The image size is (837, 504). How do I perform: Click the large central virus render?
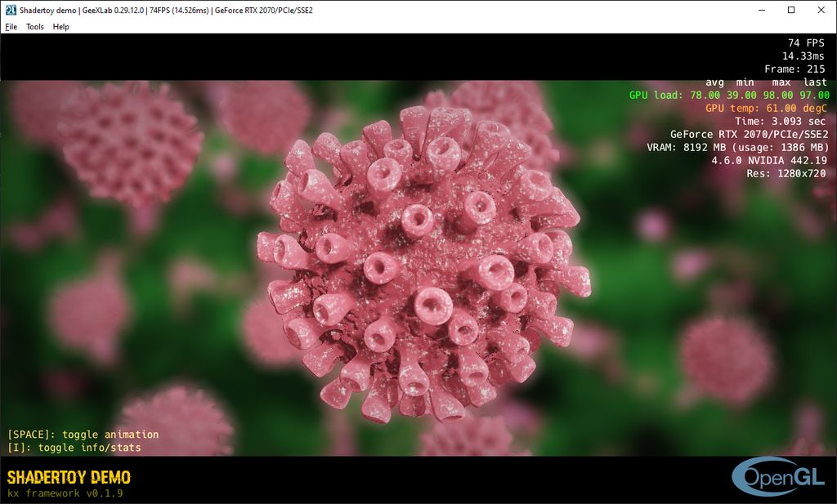[423, 264]
